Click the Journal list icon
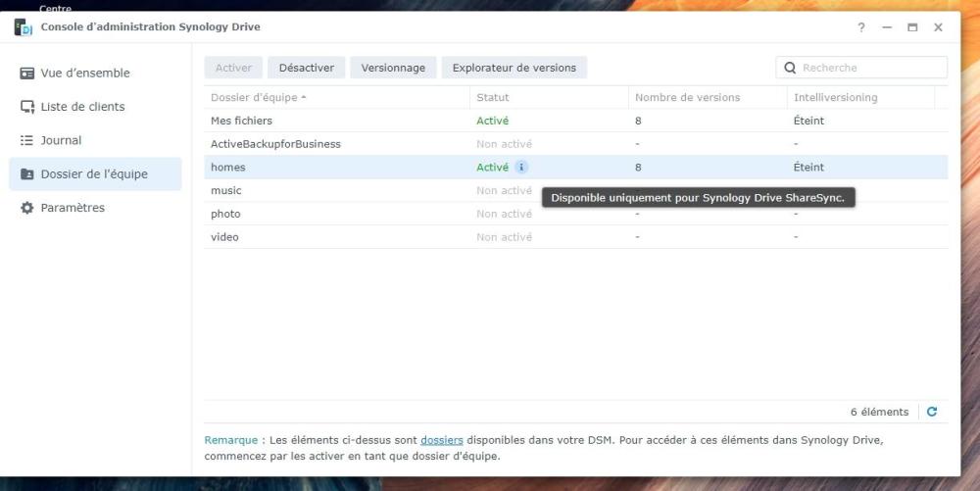This screenshot has height=491, width=980. pyautogui.click(x=26, y=140)
